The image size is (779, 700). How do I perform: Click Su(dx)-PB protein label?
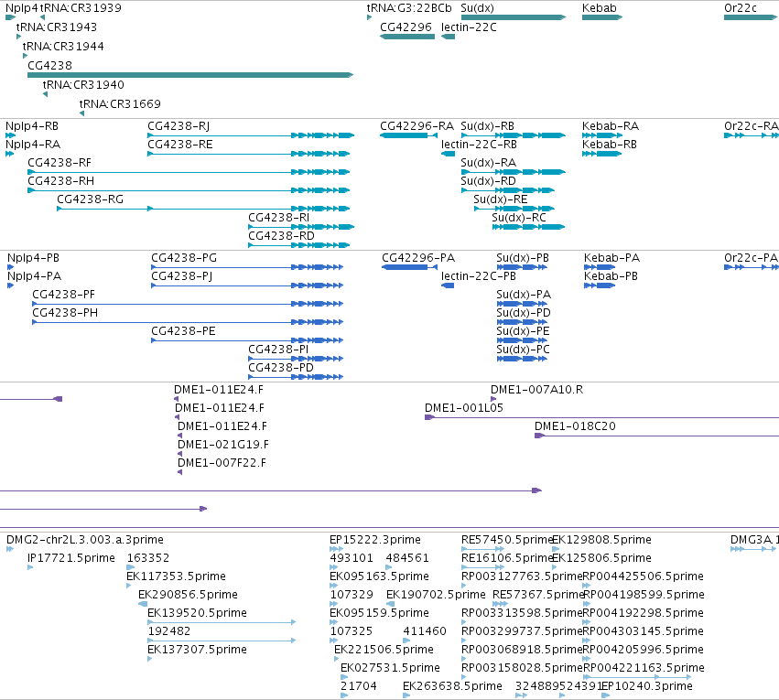point(523,258)
